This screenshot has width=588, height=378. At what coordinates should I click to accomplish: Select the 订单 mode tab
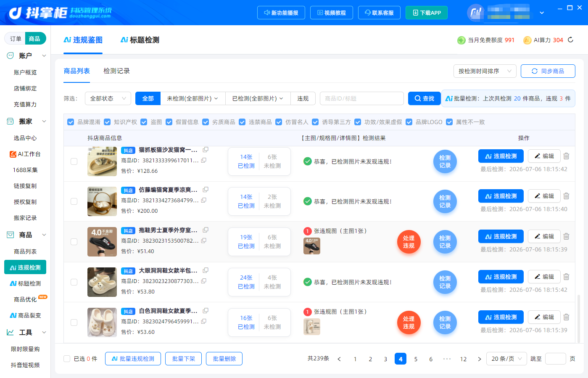[16, 39]
